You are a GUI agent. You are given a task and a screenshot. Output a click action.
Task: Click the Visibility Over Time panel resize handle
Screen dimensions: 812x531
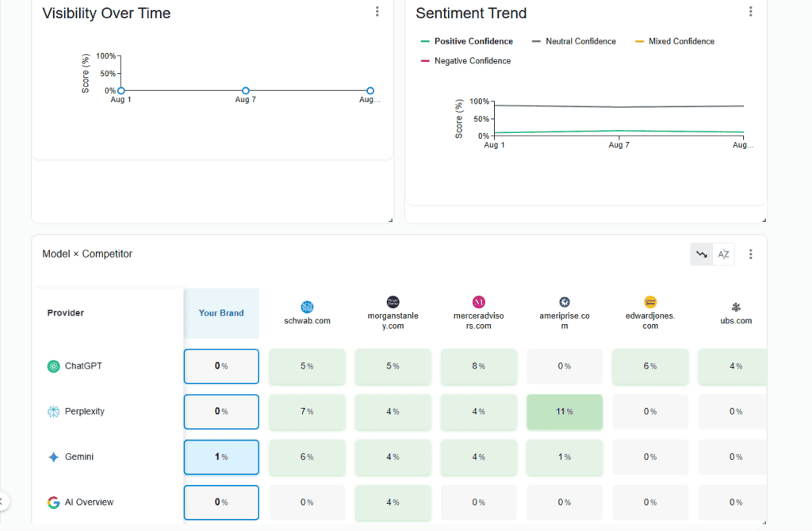390,220
